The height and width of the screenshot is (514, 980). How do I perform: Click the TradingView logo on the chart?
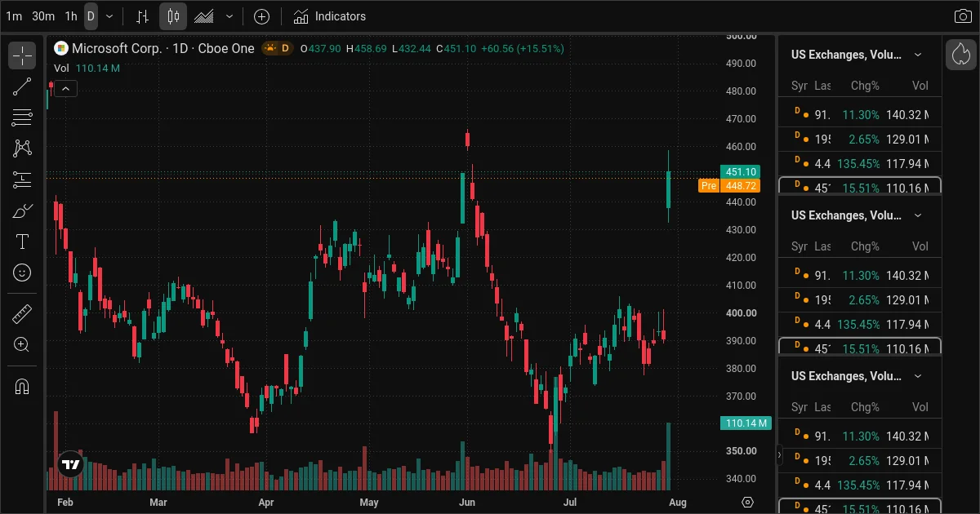pyautogui.click(x=71, y=464)
